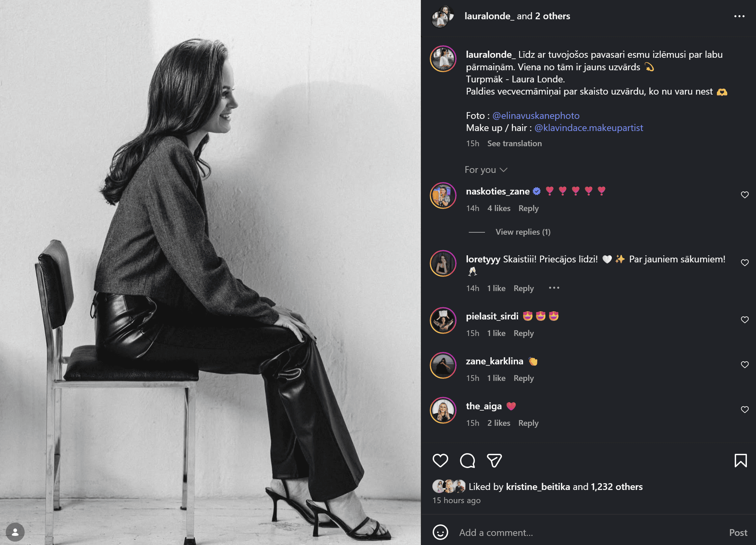Screen dimensions: 756x545
Task: Like the pielasit_sirdi comment
Action: (x=745, y=320)
